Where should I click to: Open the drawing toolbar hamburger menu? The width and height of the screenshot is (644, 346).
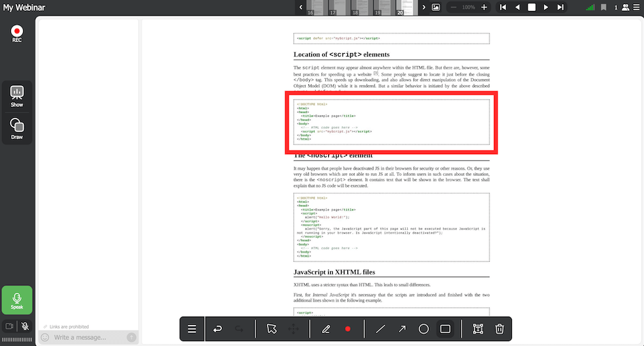coord(192,329)
